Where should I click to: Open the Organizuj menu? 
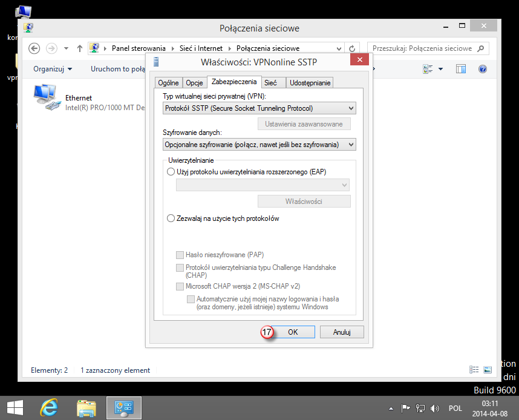click(53, 69)
